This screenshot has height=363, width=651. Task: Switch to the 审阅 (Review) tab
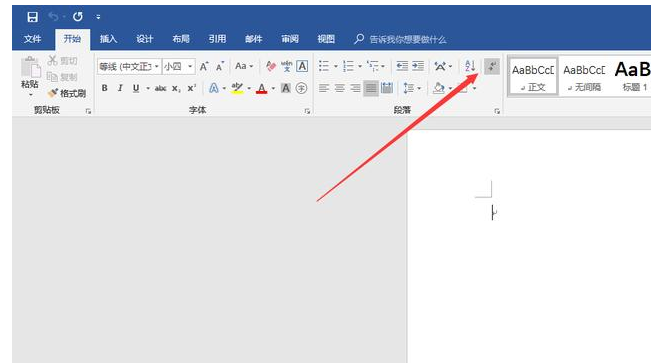290,39
